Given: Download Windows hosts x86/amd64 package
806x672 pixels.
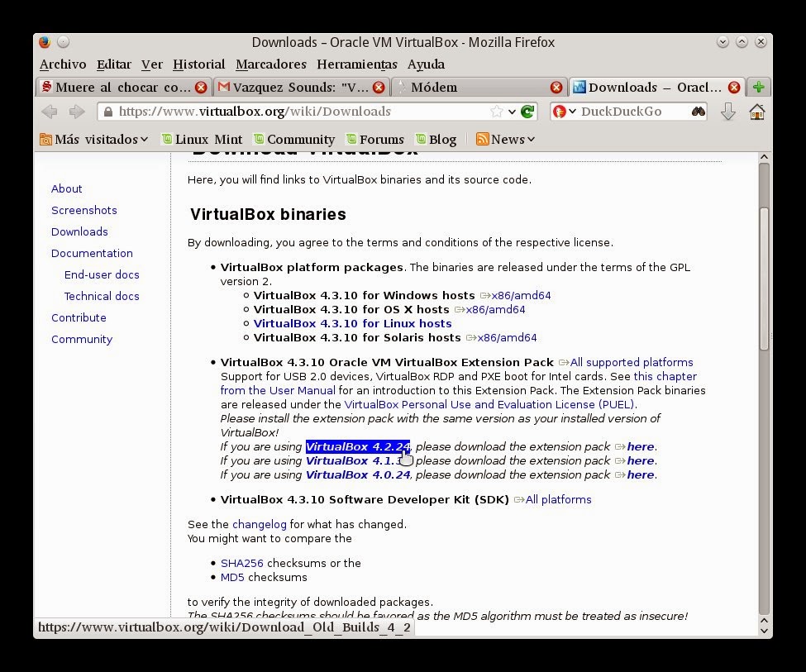Looking at the screenshot, I should coord(516,296).
